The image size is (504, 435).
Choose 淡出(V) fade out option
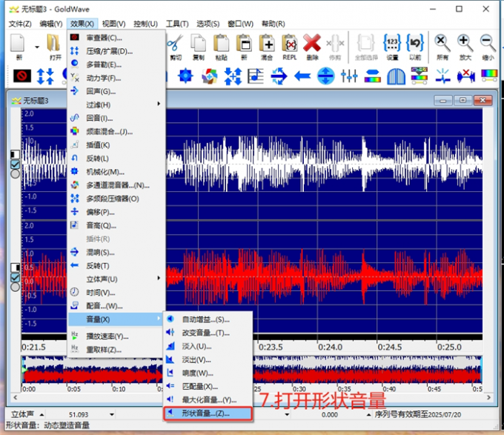[208, 360]
